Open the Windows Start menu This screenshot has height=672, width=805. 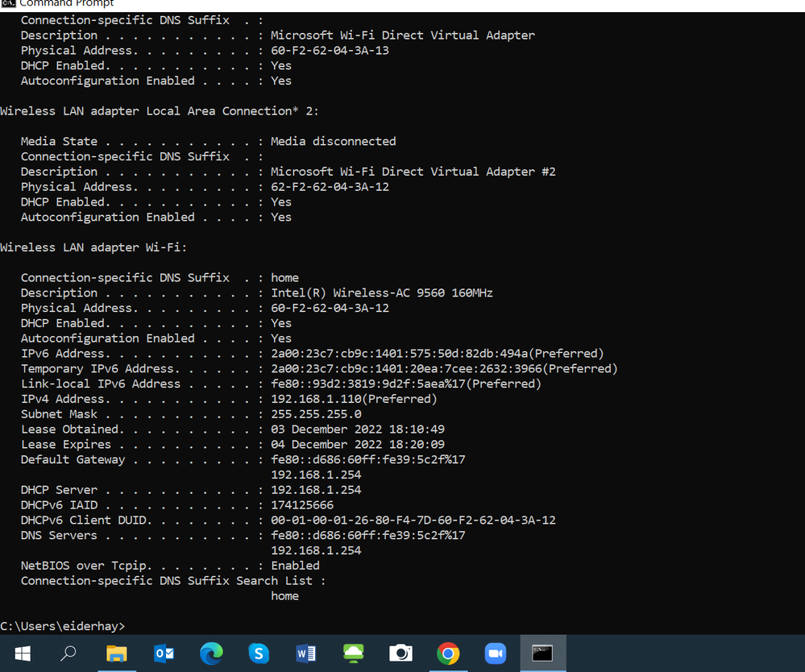click(22, 653)
